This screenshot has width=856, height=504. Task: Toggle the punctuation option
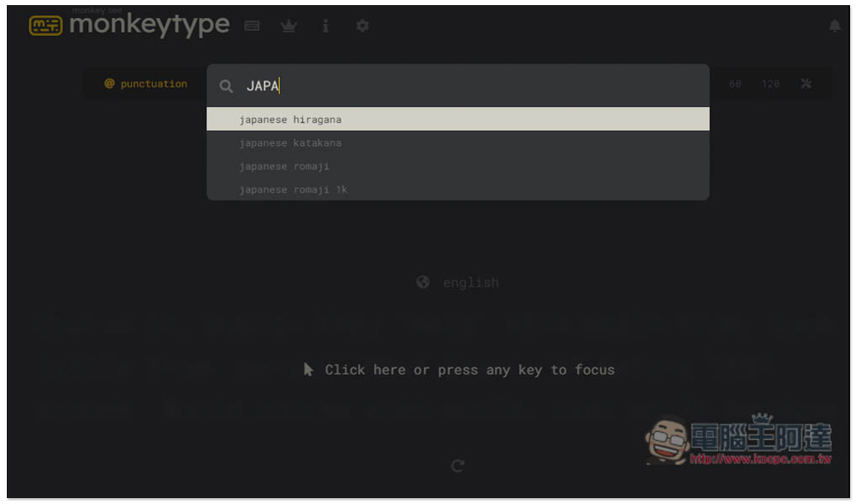click(x=146, y=84)
